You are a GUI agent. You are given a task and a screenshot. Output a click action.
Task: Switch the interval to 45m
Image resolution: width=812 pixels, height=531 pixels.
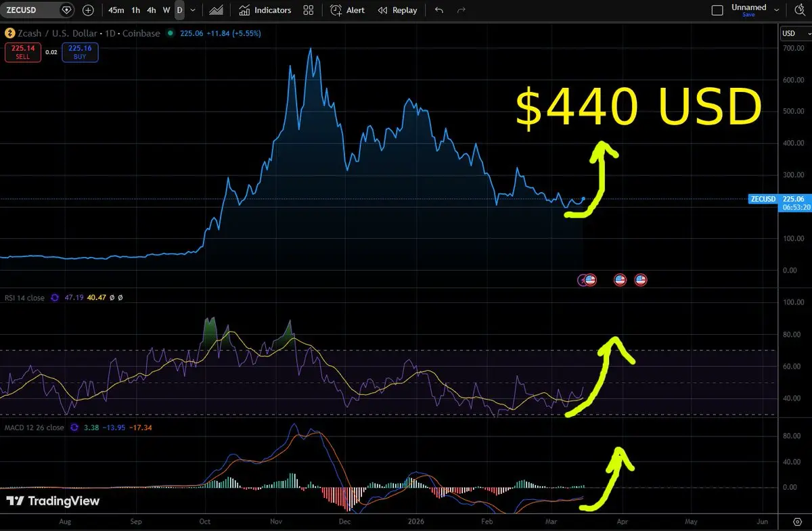pos(116,10)
